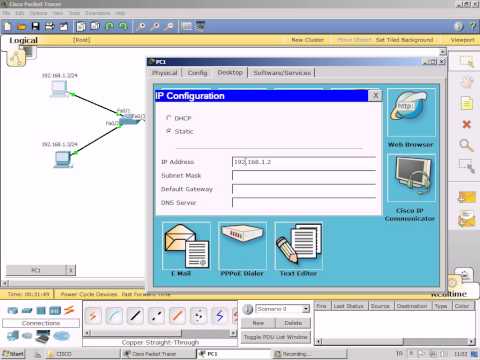The width and height of the screenshot is (480, 360).
Task: Pick the Console light blue cable
Action: coord(114,315)
